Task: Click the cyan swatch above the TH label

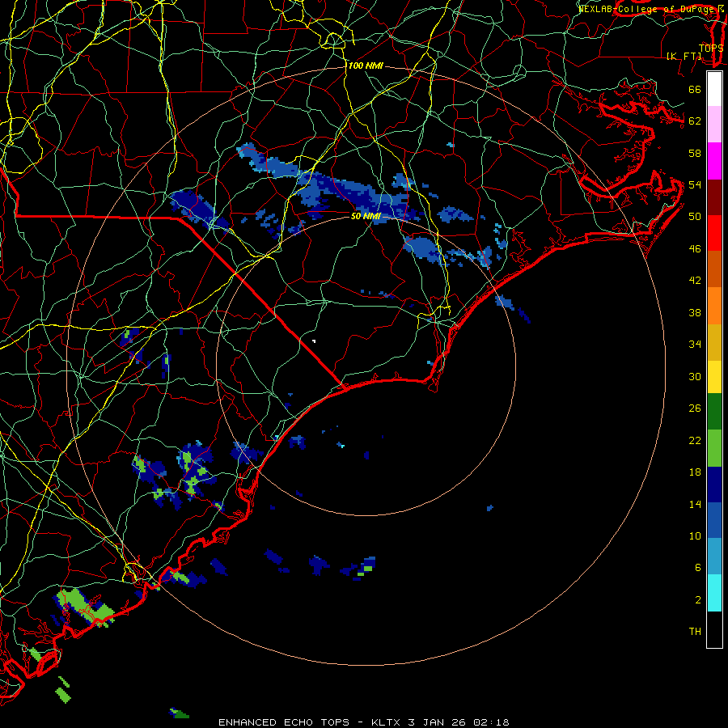Action: (x=714, y=593)
